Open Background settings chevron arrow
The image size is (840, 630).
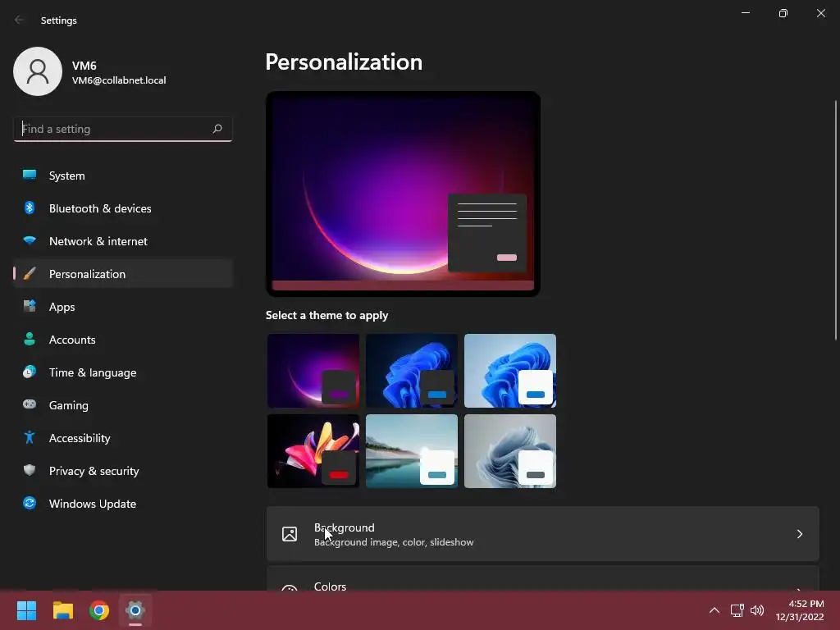(799, 534)
